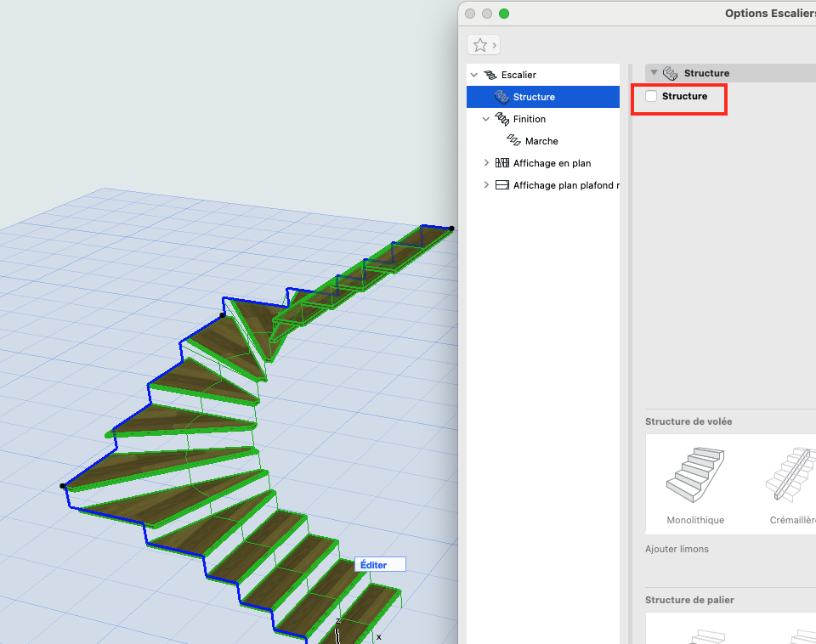
Task: Select the Finition tree item
Action: 530,119
